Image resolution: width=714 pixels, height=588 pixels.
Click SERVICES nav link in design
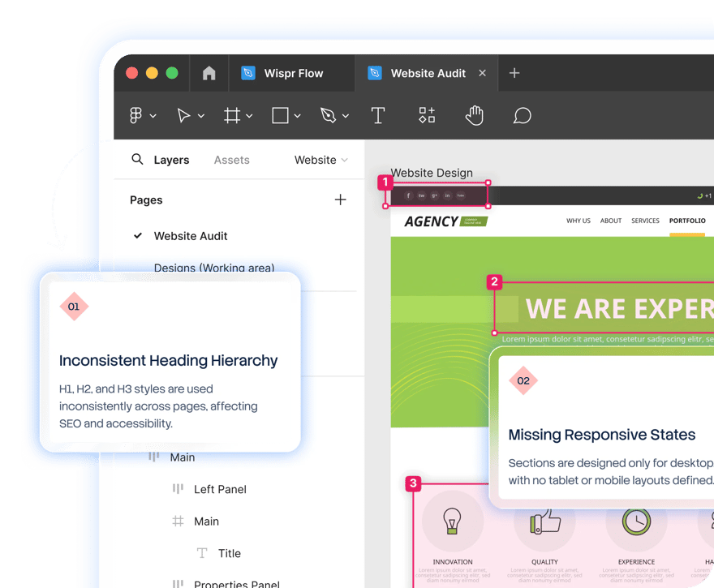click(645, 221)
